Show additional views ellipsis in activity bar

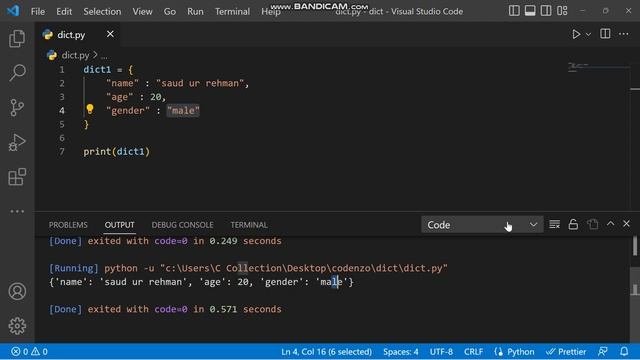pyautogui.click(x=17, y=211)
